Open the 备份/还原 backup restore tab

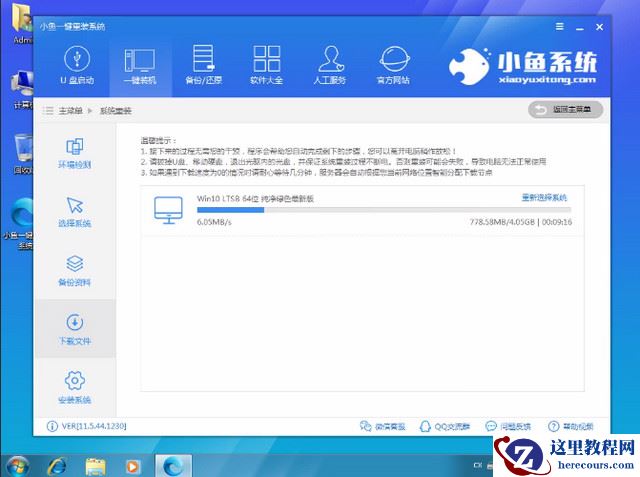click(x=203, y=65)
